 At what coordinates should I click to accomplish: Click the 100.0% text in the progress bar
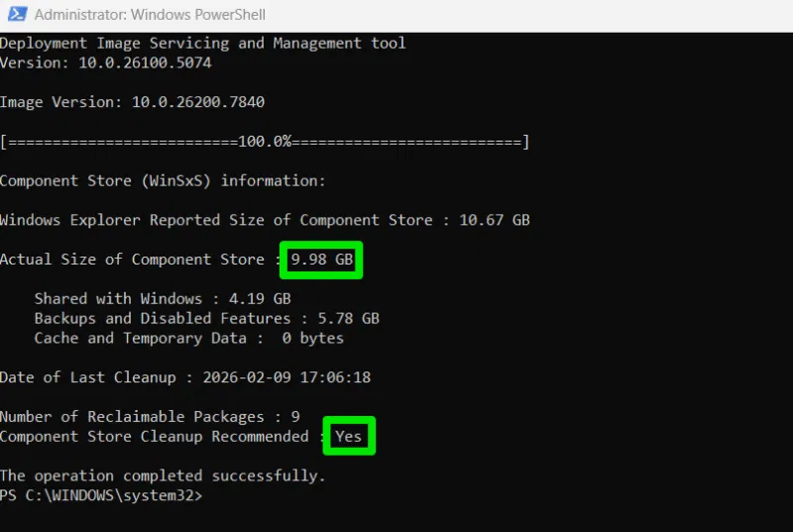265,142
